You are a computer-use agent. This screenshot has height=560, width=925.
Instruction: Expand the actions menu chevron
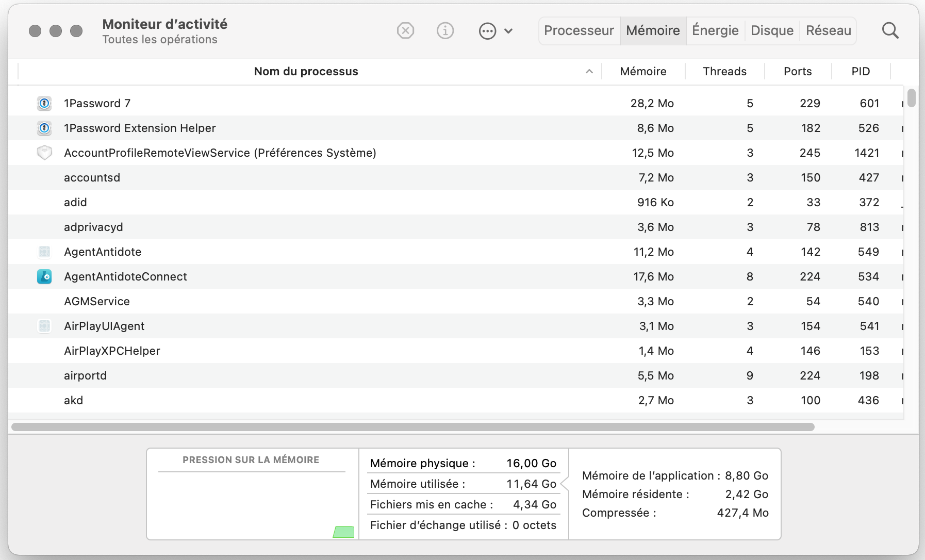pyautogui.click(x=508, y=31)
